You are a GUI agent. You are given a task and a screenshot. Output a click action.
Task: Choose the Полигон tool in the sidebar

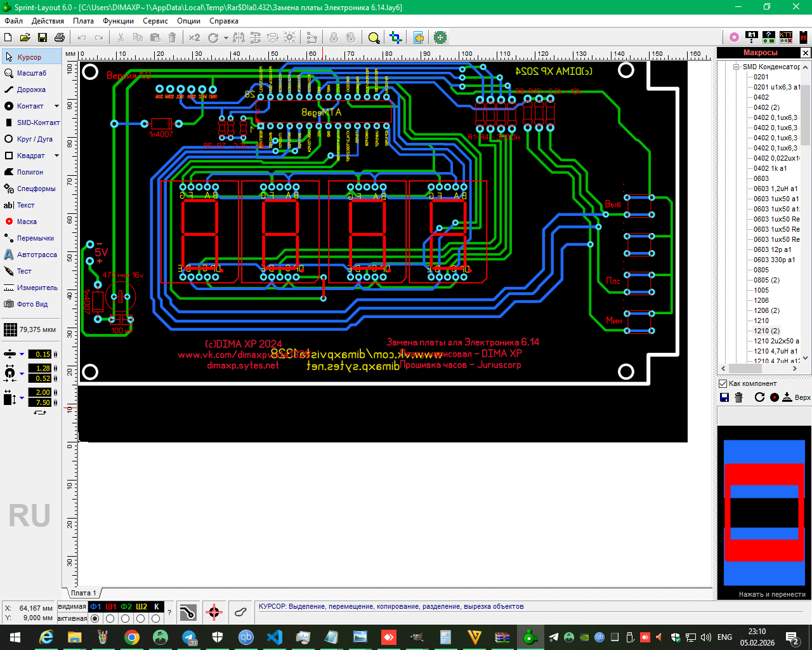click(x=29, y=172)
